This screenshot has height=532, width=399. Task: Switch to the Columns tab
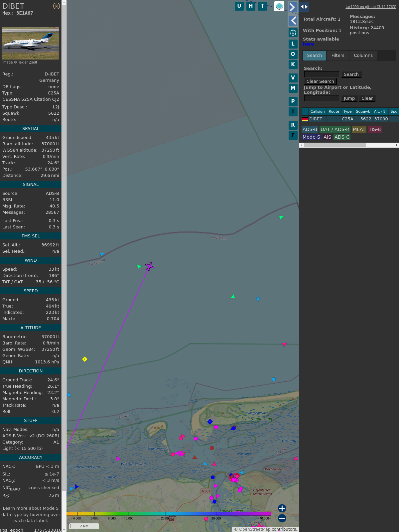point(363,56)
